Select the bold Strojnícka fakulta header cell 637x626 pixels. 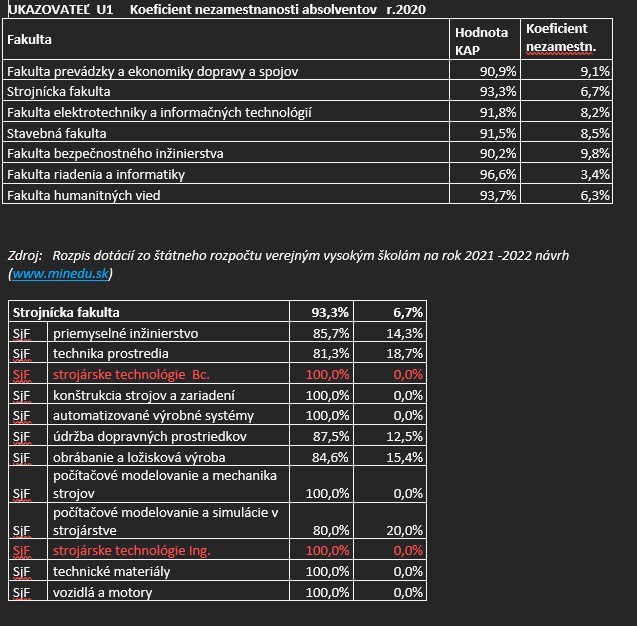pyautogui.click(x=66, y=312)
